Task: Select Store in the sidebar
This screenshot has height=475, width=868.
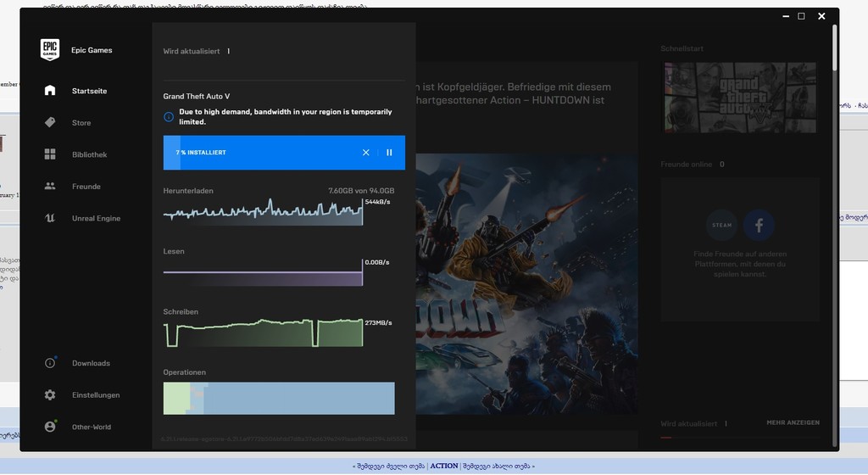Action: (x=81, y=123)
